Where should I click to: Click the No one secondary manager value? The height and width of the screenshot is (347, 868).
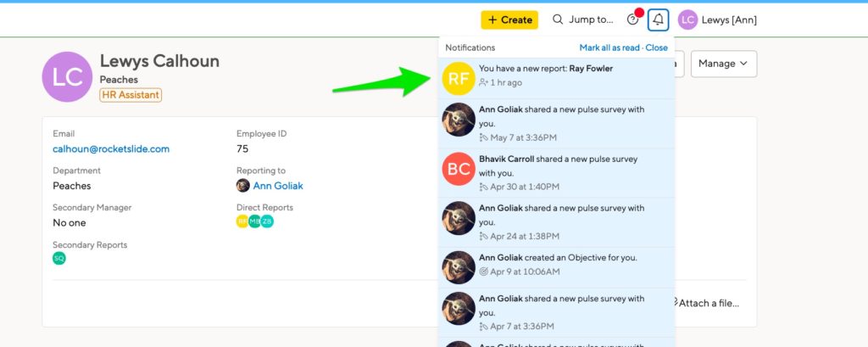(70, 223)
